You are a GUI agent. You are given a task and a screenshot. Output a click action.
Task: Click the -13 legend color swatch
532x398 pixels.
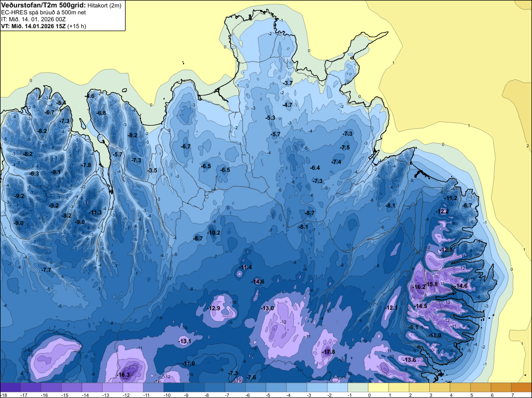[113, 387]
